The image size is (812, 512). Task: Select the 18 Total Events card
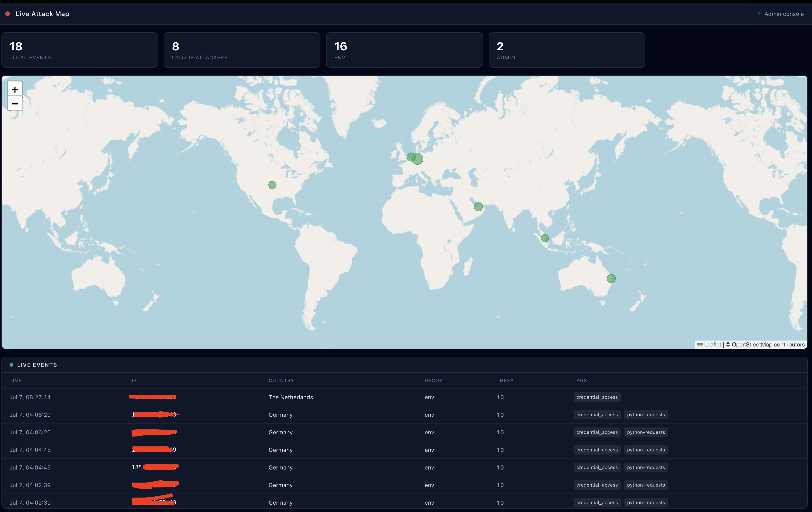(x=80, y=50)
